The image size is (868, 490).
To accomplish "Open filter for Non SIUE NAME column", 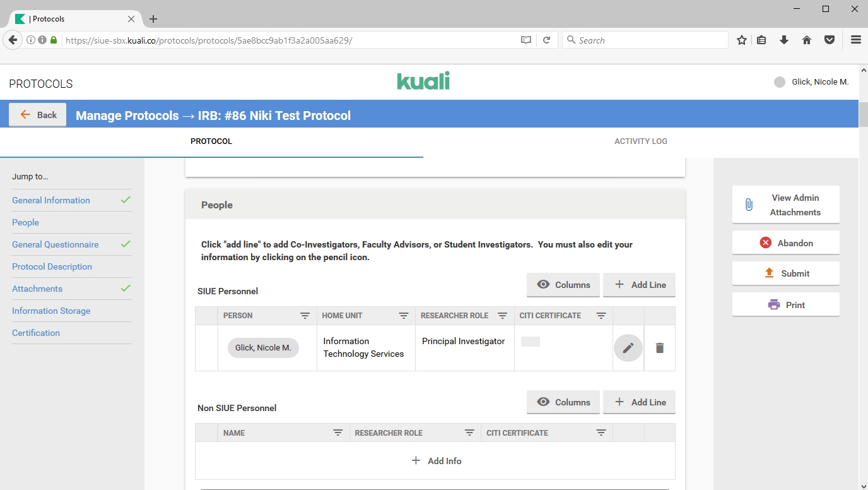I will tap(337, 433).
